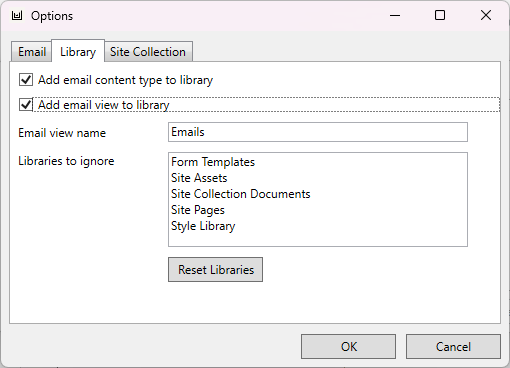Click the Options title text in title bar
510x368 pixels.
tap(52, 16)
